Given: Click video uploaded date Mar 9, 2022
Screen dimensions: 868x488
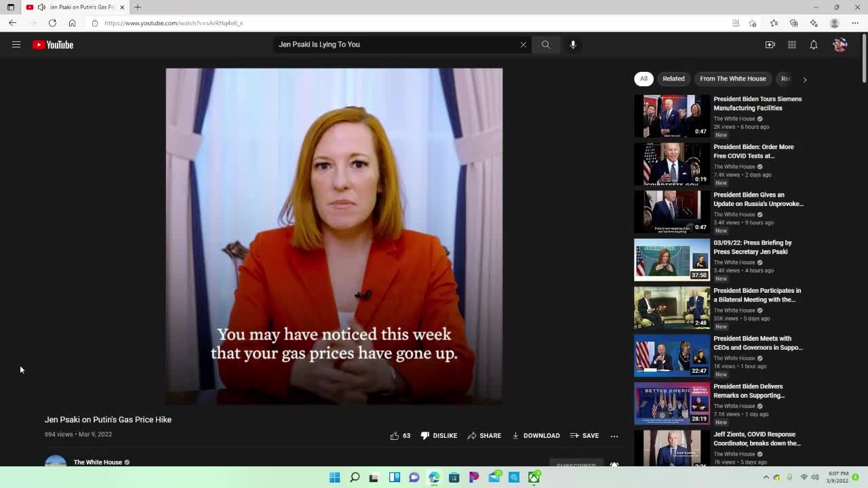Looking at the screenshot, I should click(95, 434).
